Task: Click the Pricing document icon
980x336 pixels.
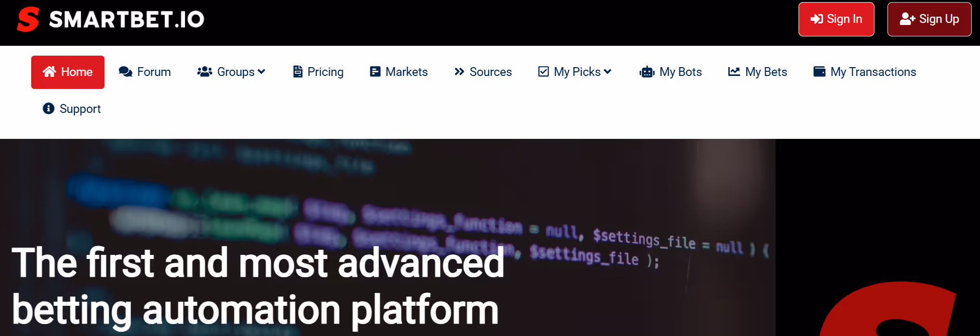Action: pos(298,72)
